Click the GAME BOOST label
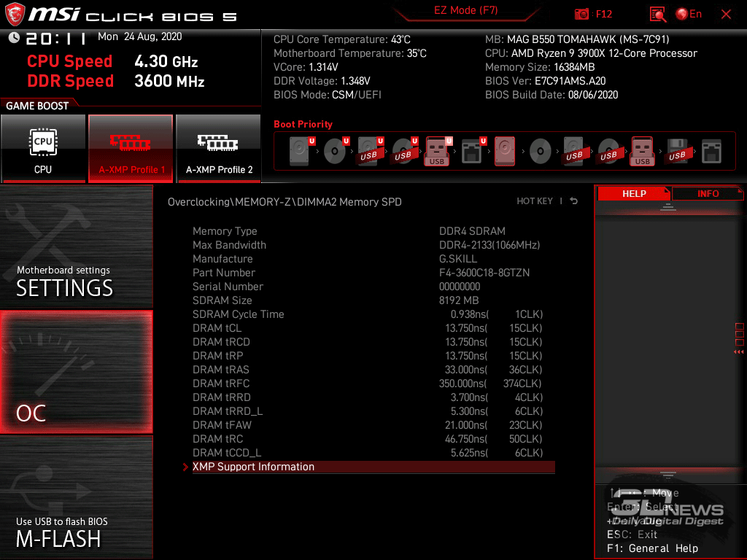The image size is (747, 560). click(x=37, y=106)
